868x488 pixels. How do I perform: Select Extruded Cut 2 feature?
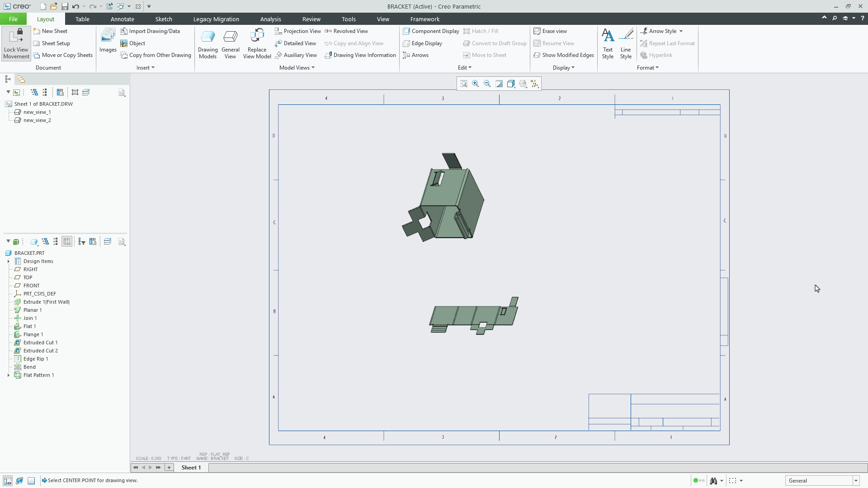point(41,351)
